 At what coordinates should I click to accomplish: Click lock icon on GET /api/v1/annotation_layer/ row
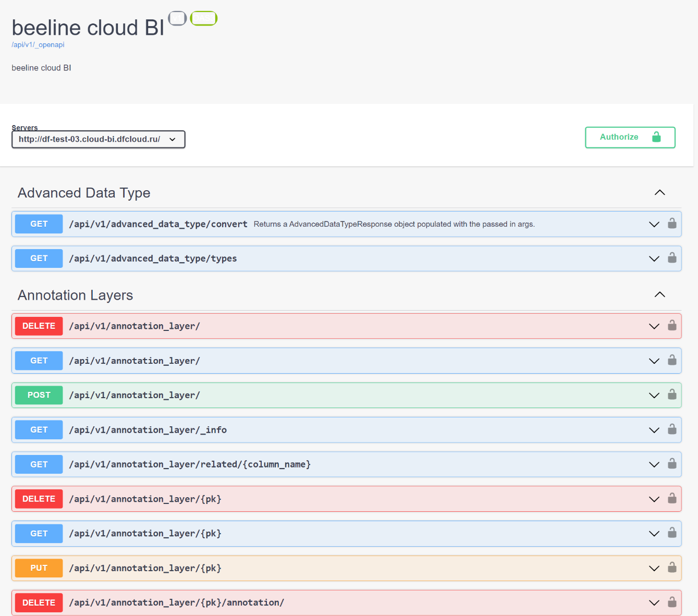click(x=672, y=360)
